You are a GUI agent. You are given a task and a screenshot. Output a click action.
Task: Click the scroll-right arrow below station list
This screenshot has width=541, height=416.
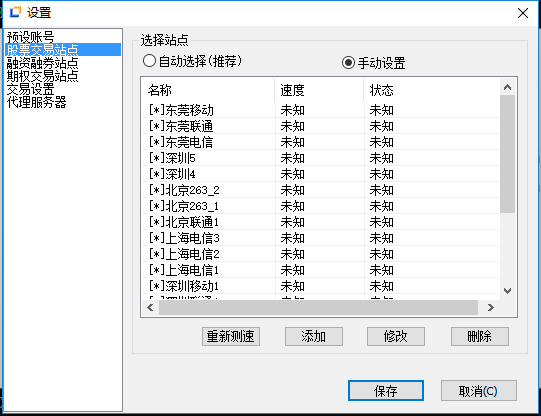point(490,307)
